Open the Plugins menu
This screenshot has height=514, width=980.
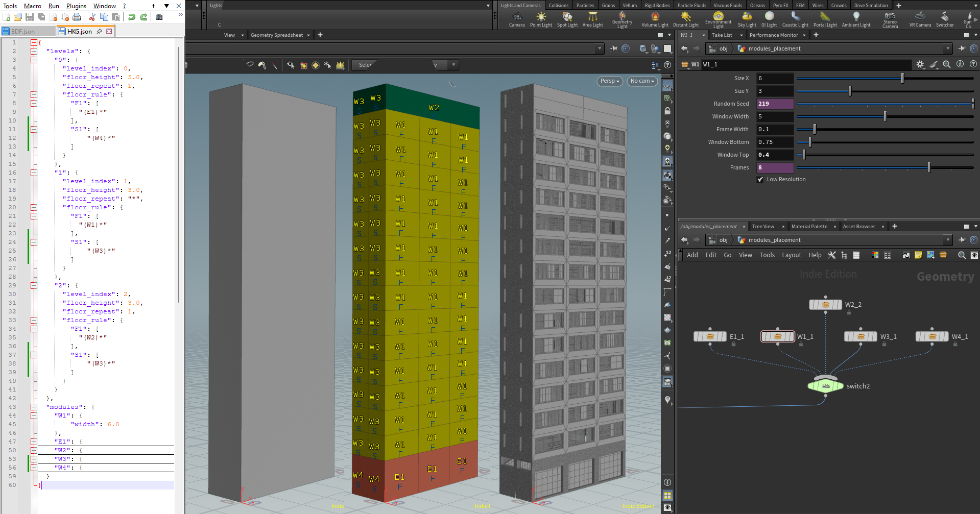[76, 6]
